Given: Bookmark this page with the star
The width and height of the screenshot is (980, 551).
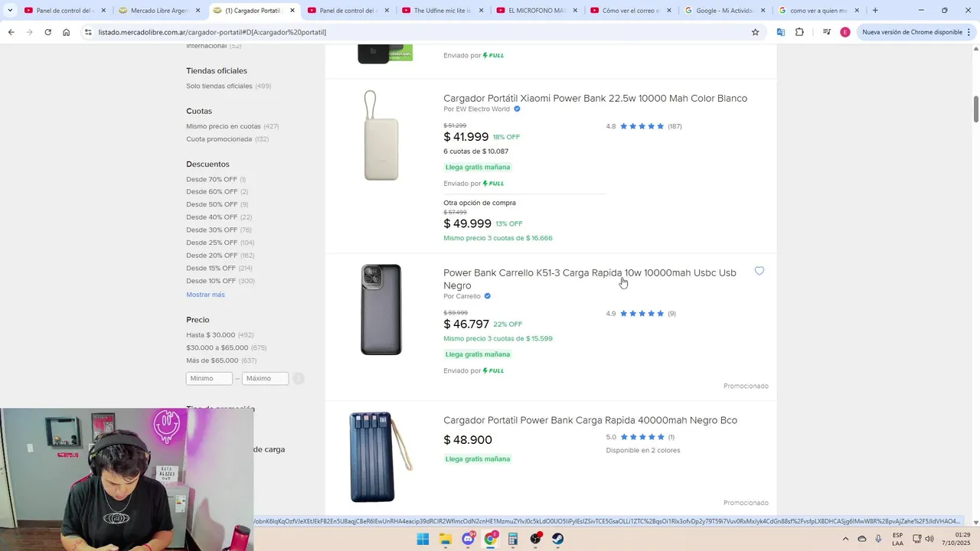Looking at the screenshot, I should click(x=755, y=32).
